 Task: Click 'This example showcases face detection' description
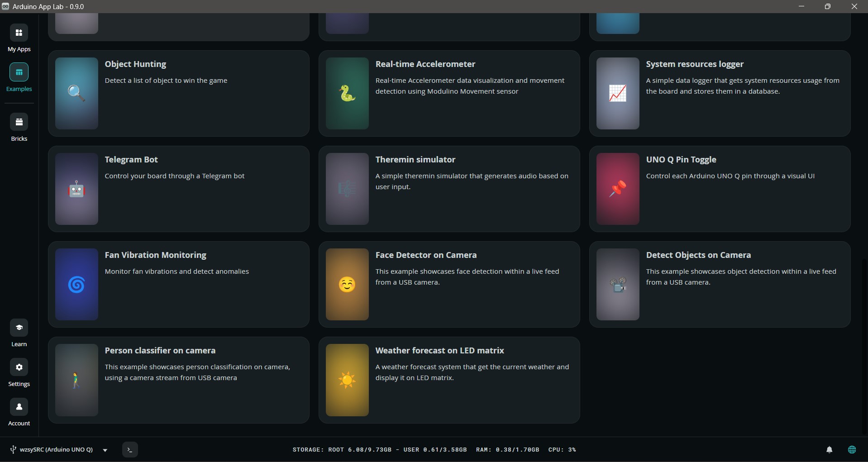pyautogui.click(x=467, y=277)
